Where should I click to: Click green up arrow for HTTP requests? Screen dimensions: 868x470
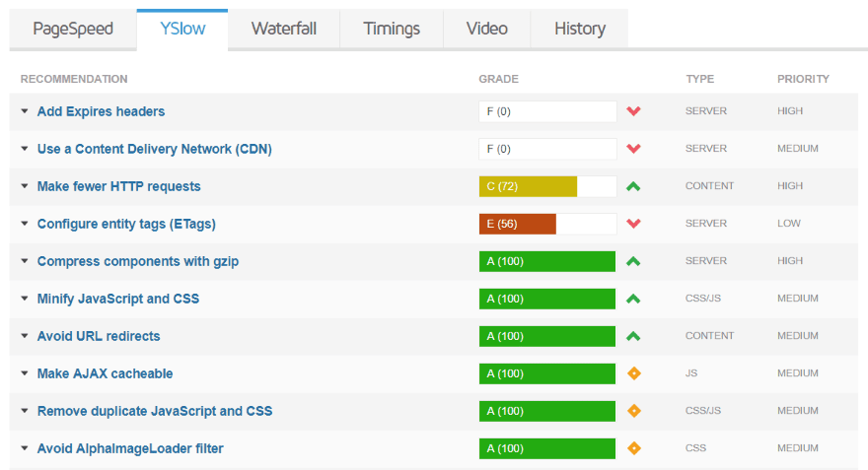pyautogui.click(x=634, y=186)
